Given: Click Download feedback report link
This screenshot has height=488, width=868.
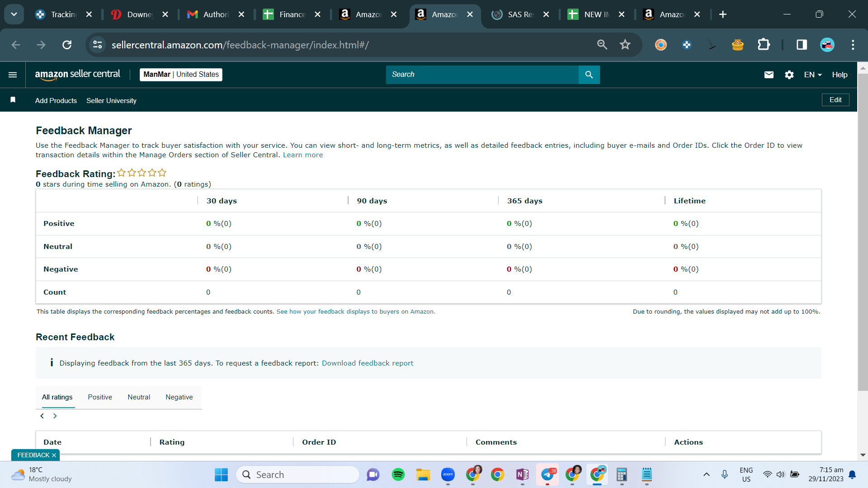Looking at the screenshot, I should click(x=368, y=363).
